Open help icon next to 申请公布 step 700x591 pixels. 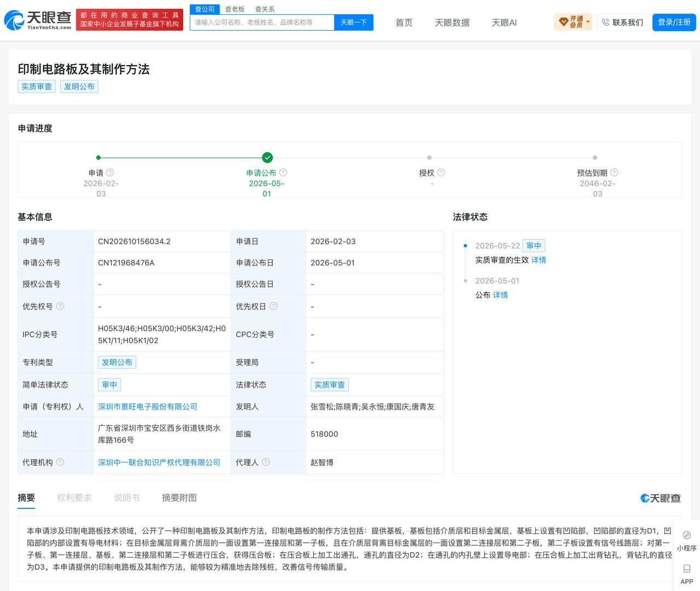tap(283, 172)
